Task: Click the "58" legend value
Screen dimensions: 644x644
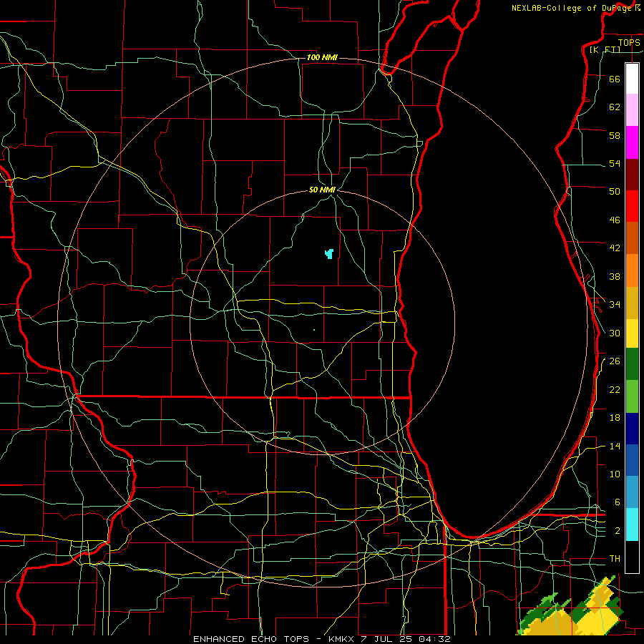Action: tap(615, 135)
